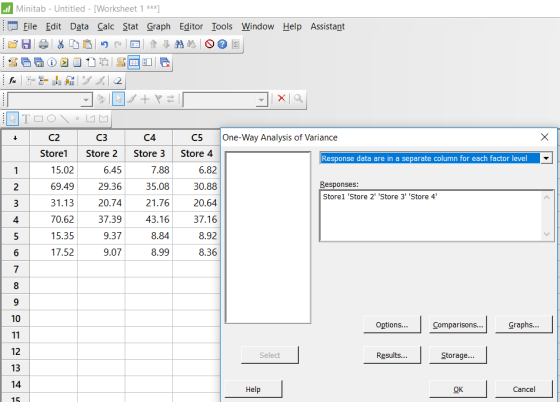Undo last action with blue arrow icon
This screenshot has height=402, width=560.
coord(104,44)
